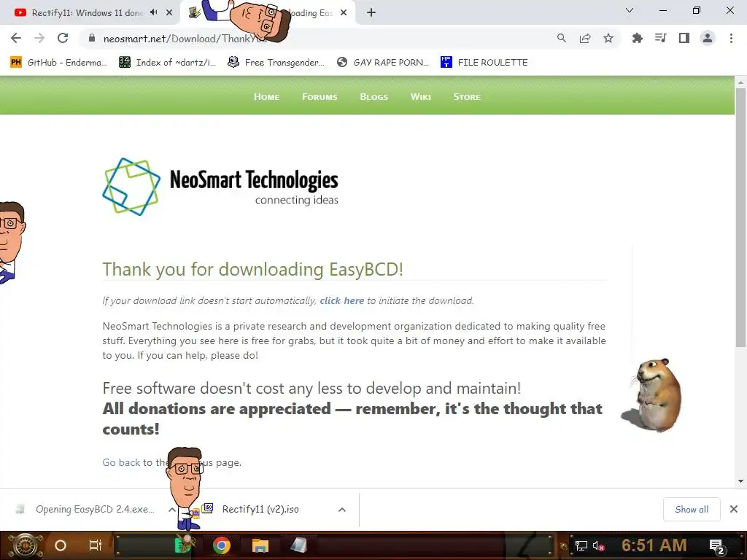The height and width of the screenshot is (560, 747).
Task: Open File Explorer from the taskbar
Action: pyautogui.click(x=260, y=545)
